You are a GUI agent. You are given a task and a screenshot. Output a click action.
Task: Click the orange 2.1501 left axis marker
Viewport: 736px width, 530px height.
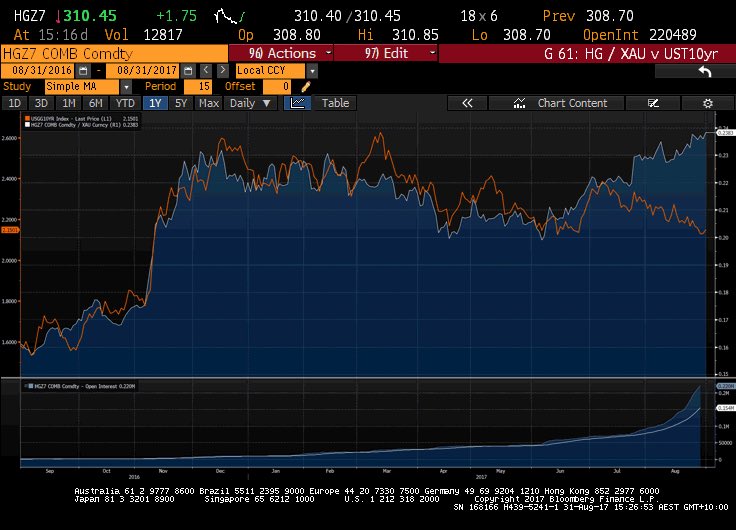[10, 230]
